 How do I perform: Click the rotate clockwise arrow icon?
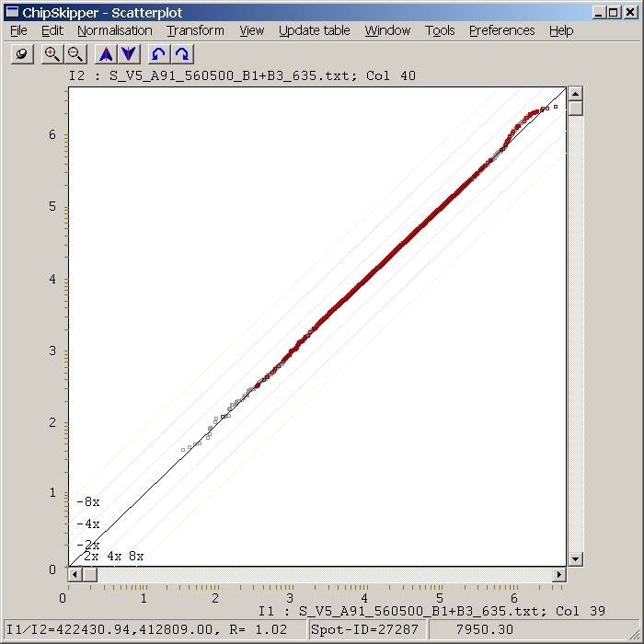pos(182,54)
